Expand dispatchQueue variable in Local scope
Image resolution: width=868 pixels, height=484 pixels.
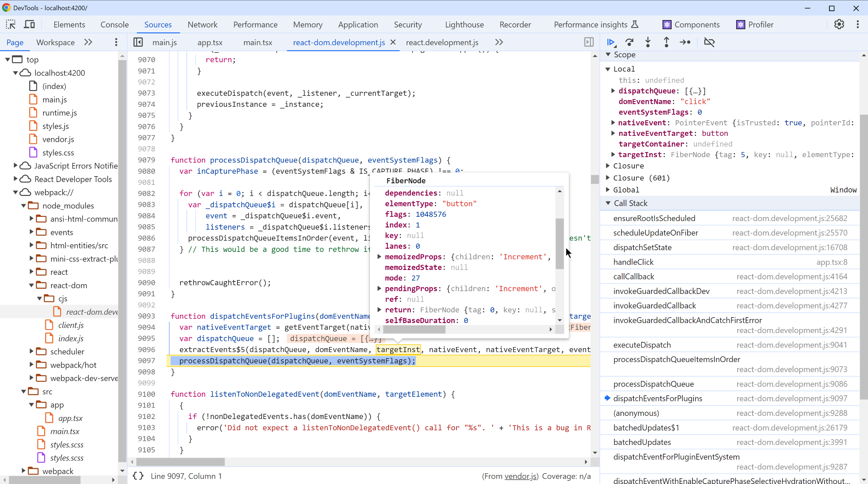[613, 91]
